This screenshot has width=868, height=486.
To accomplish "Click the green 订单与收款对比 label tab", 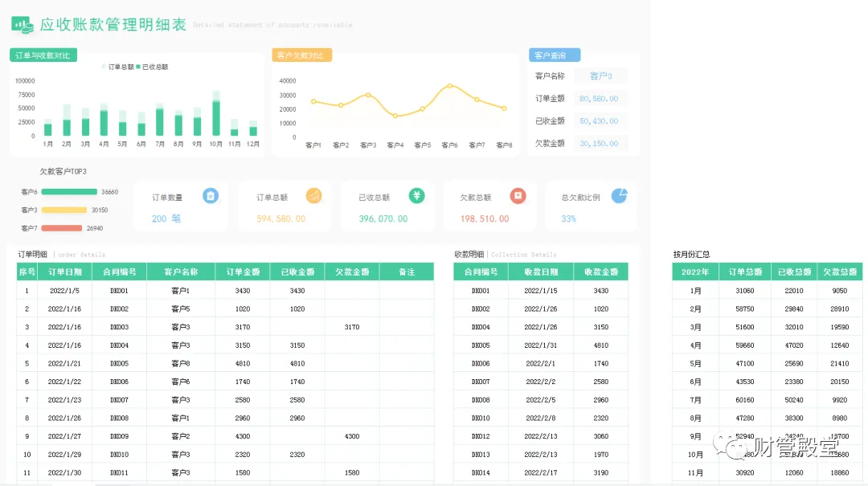I will (43, 55).
